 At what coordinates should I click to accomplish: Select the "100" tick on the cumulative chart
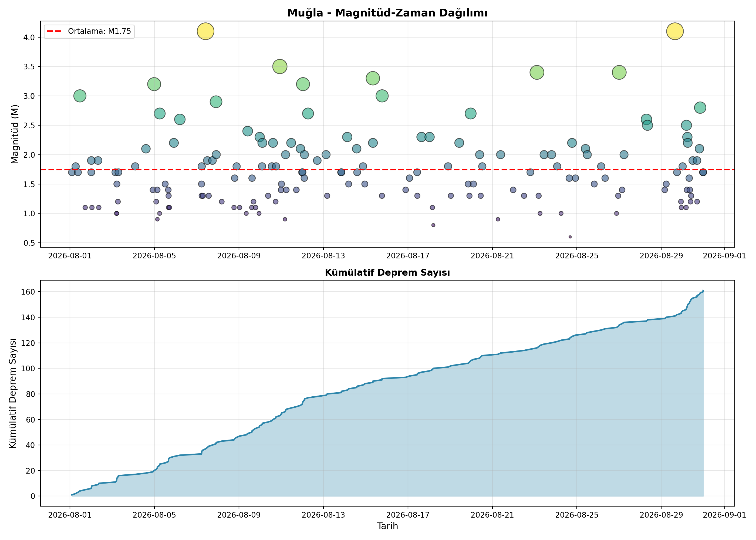(28, 369)
